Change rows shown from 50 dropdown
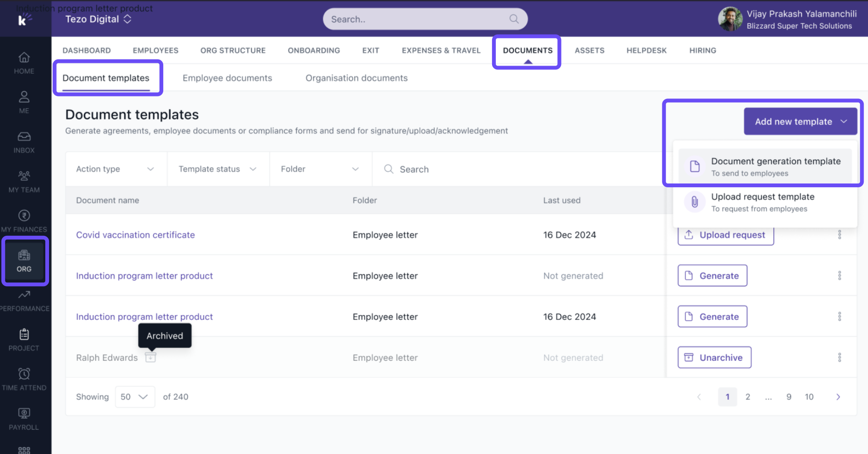This screenshot has height=454, width=868. pos(135,397)
